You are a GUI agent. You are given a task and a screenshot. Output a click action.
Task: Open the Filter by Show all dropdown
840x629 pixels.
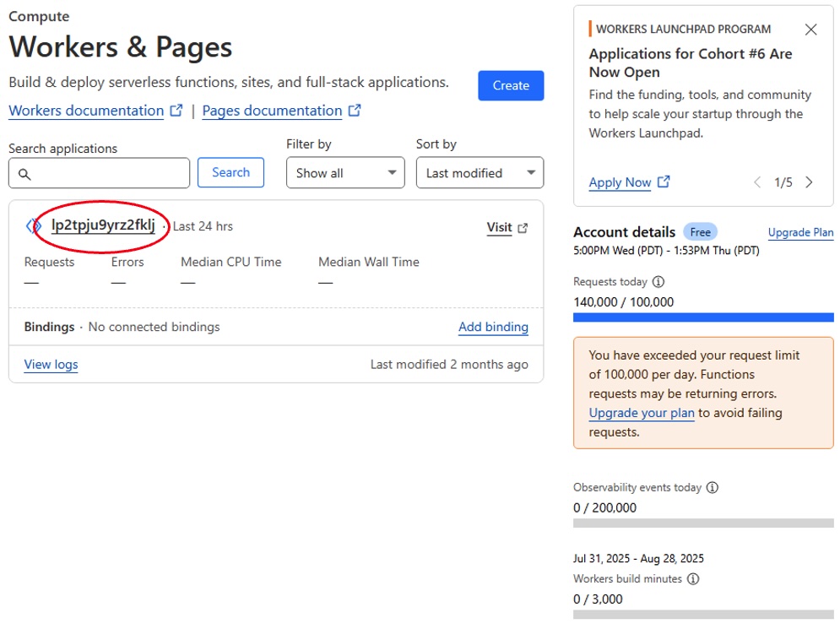tap(345, 172)
